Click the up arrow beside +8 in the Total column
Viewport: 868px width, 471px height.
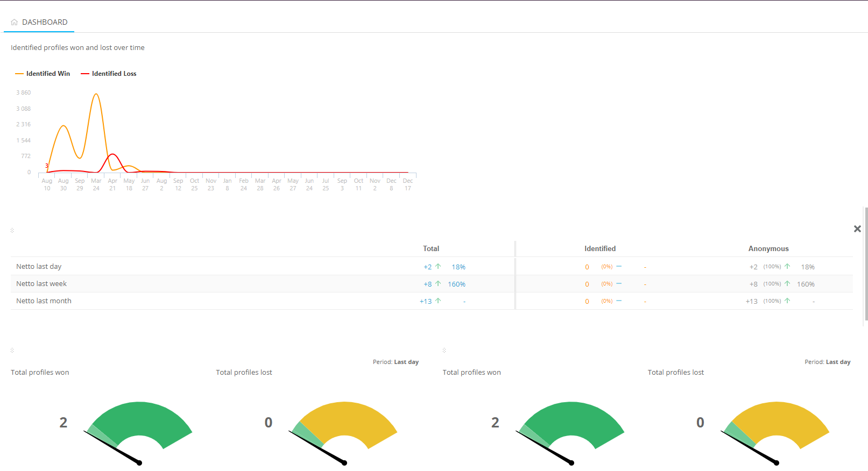[438, 284]
